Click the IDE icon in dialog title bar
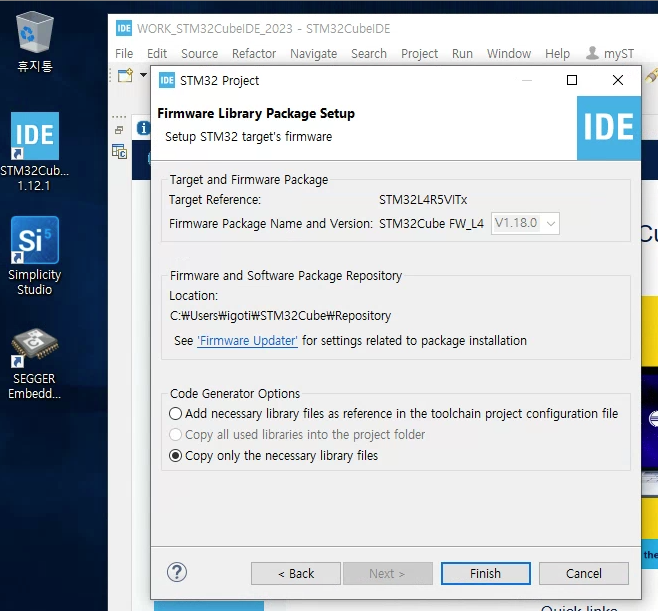This screenshot has width=658, height=611. coord(167,80)
